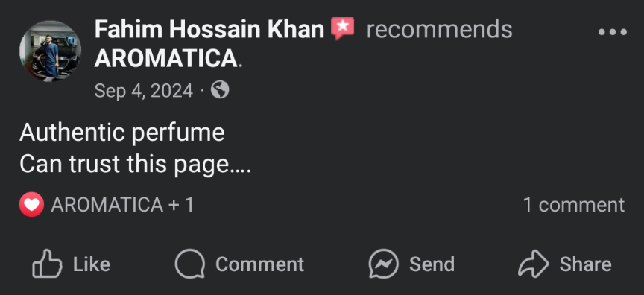
Task: Select the "Authentic perfume" post text
Action: tap(122, 133)
